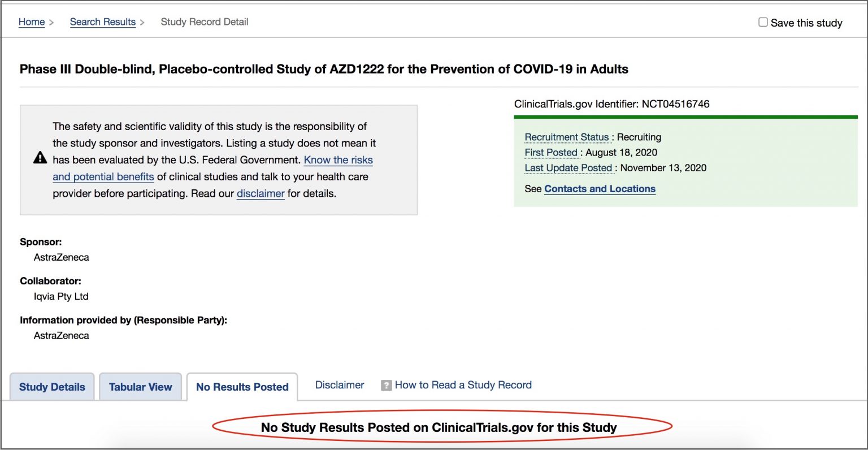Click the question mark help icon

point(387,386)
